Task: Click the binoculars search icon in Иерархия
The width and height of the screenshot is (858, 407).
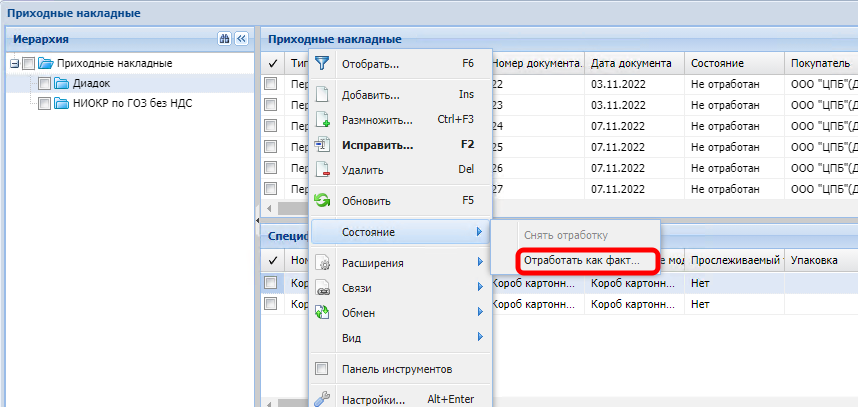Action: click(x=224, y=39)
